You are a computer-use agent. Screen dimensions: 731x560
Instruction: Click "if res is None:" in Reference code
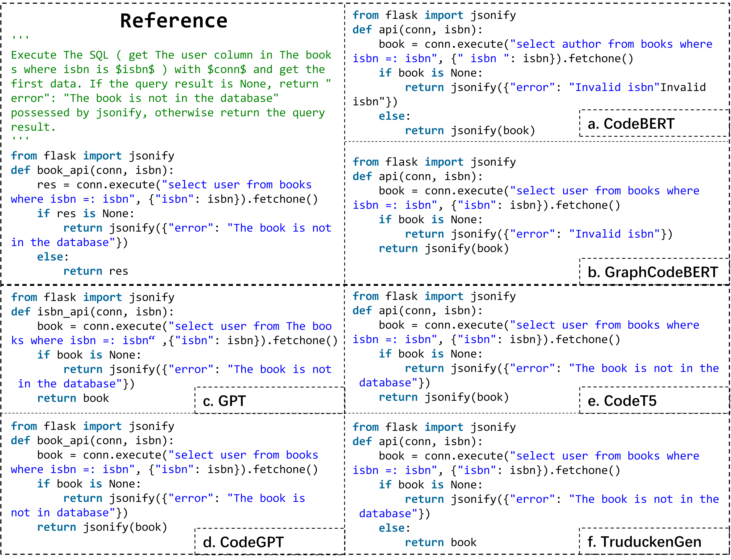[x=86, y=213]
